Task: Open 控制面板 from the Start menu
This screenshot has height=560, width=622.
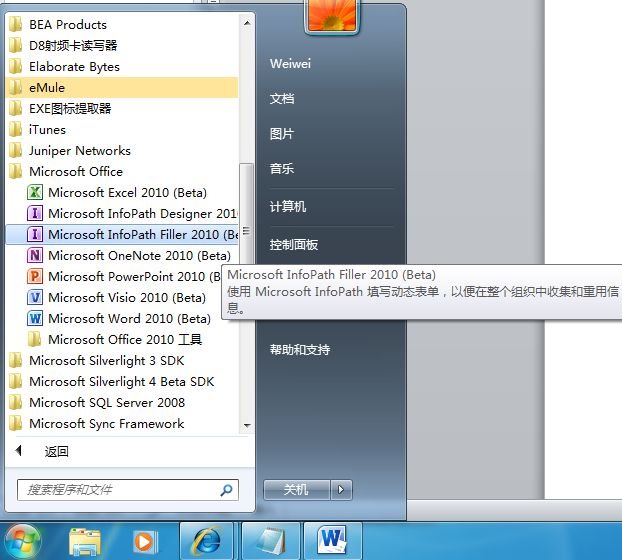Action: 294,245
